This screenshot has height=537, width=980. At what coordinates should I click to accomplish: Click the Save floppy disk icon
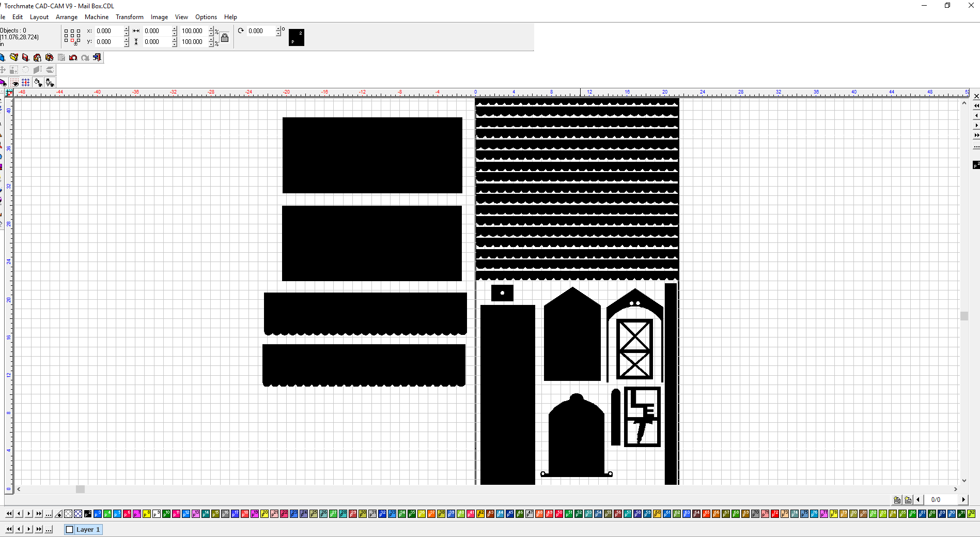click(x=25, y=57)
